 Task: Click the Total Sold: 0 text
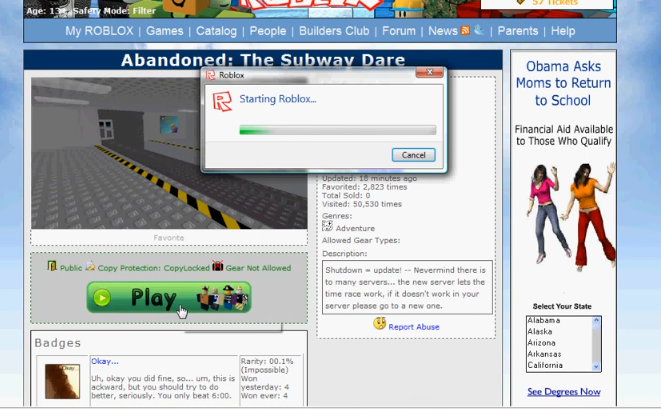tap(346, 196)
